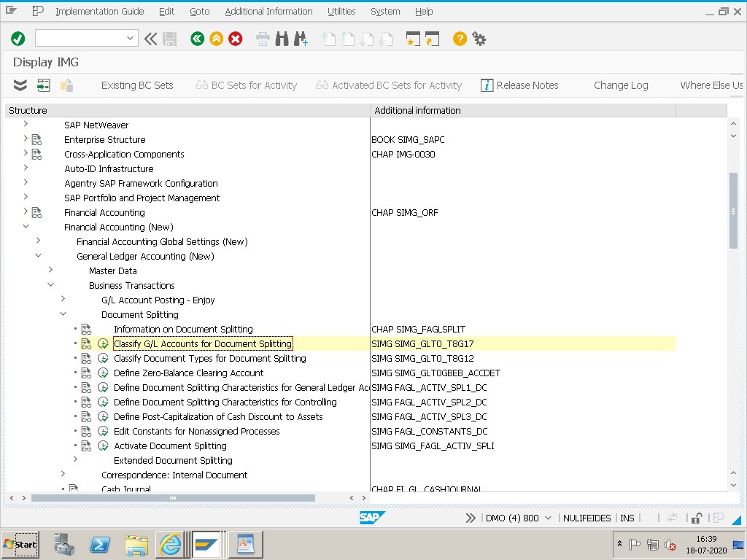Open the Help menu
This screenshot has width=747, height=560.
[x=424, y=12]
